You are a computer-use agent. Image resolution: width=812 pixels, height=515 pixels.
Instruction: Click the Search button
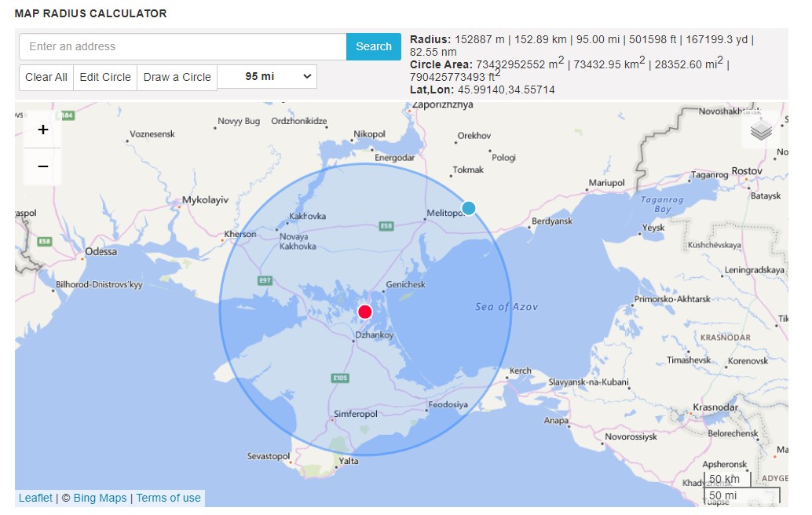(373, 46)
